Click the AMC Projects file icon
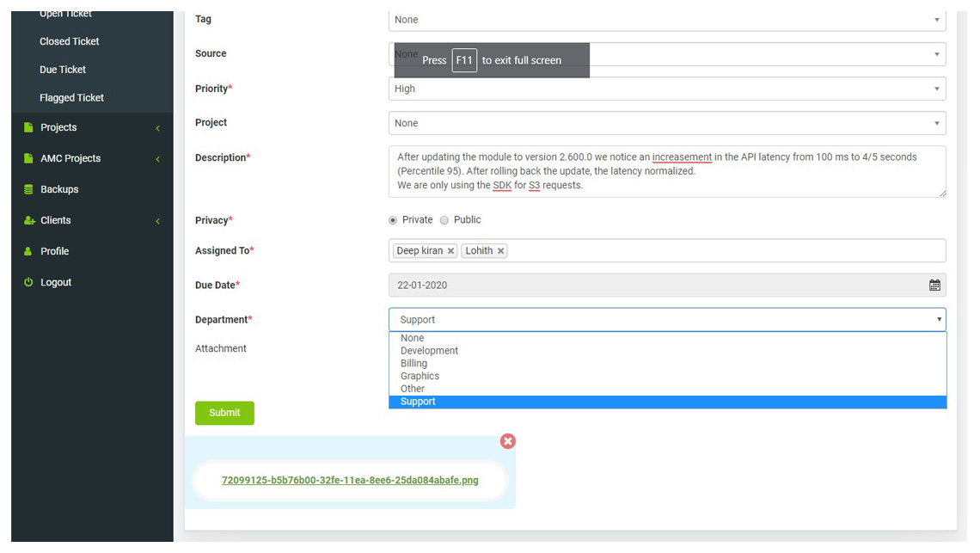 28,158
